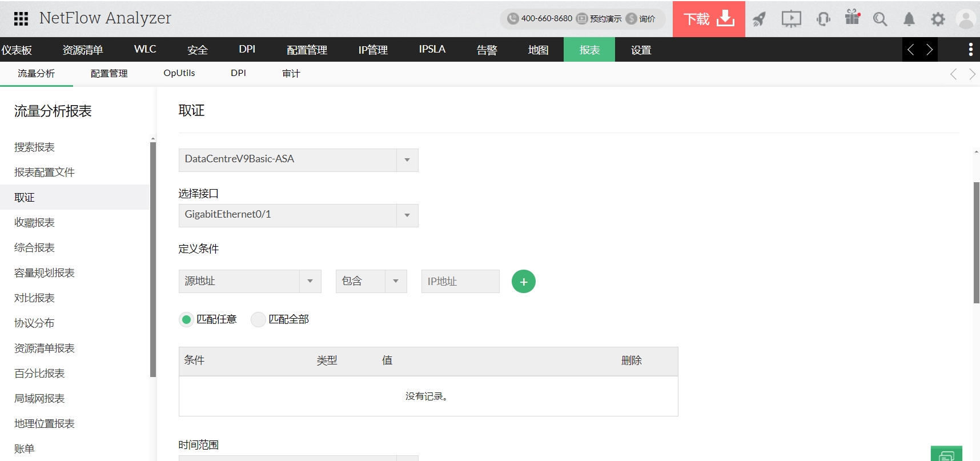Click the red 下载 download button
This screenshot has width=980, height=461.
(709, 19)
